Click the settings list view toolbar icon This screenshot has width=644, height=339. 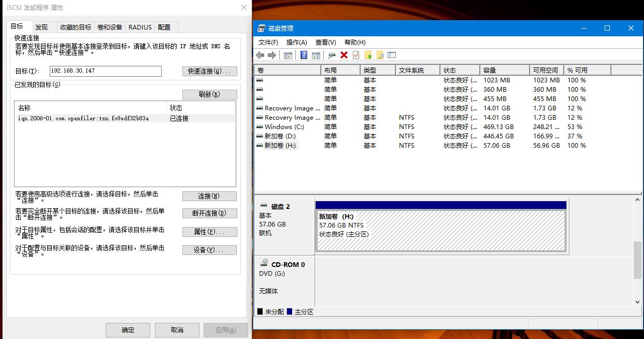pyautogui.click(x=392, y=55)
